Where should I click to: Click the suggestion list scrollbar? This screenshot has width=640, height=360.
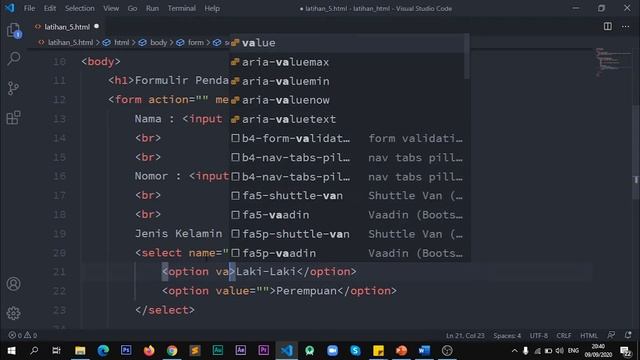[467, 56]
